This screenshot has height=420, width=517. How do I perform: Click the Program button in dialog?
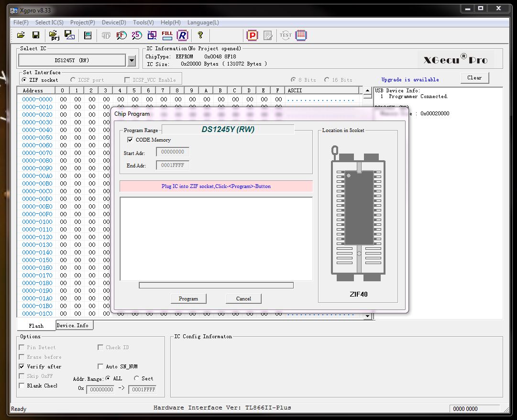tap(188, 298)
